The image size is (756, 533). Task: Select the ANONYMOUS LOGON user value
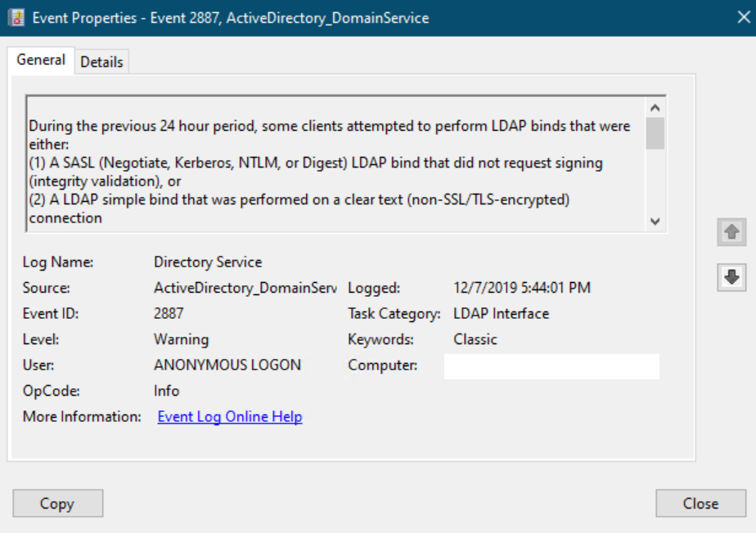click(x=227, y=365)
